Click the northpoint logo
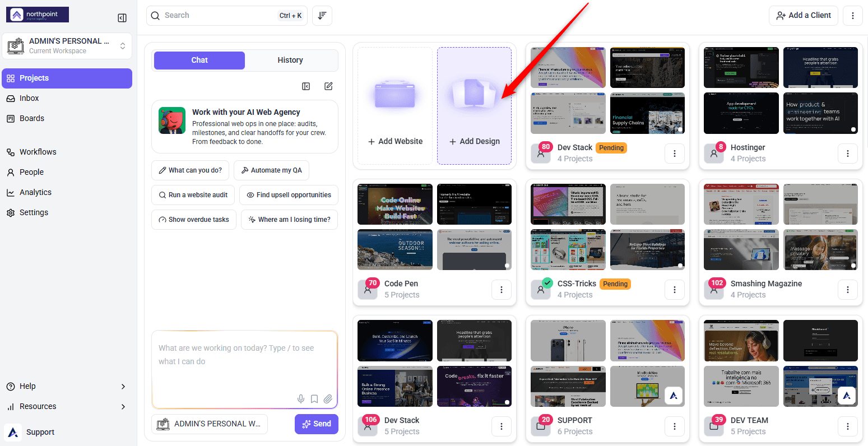 pos(38,15)
